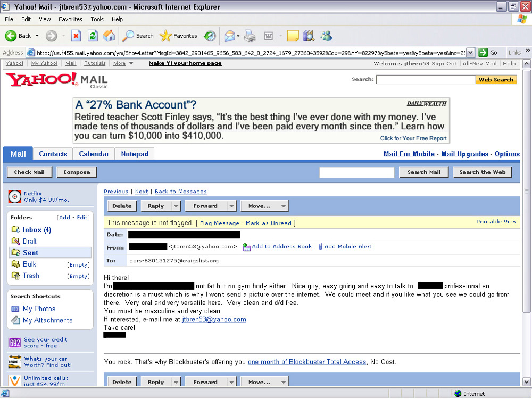
Task: Click the IE Back arrow icon
Action: point(11,36)
